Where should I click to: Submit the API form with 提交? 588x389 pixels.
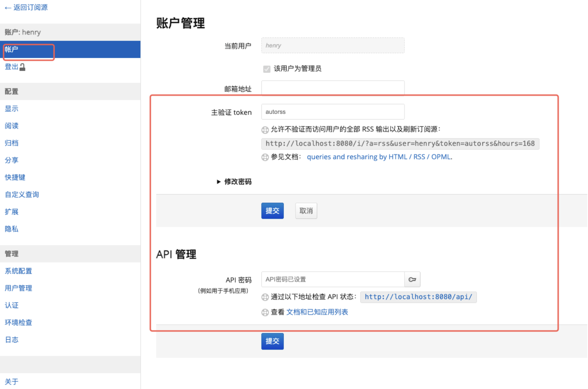pyautogui.click(x=272, y=341)
